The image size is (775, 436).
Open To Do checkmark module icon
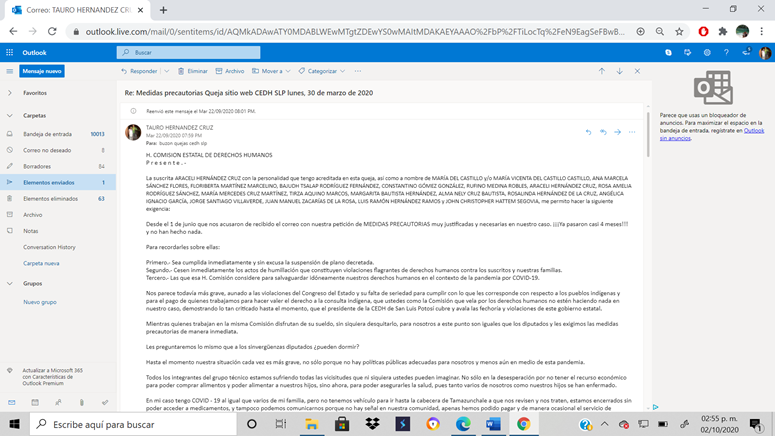click(105, 402)
